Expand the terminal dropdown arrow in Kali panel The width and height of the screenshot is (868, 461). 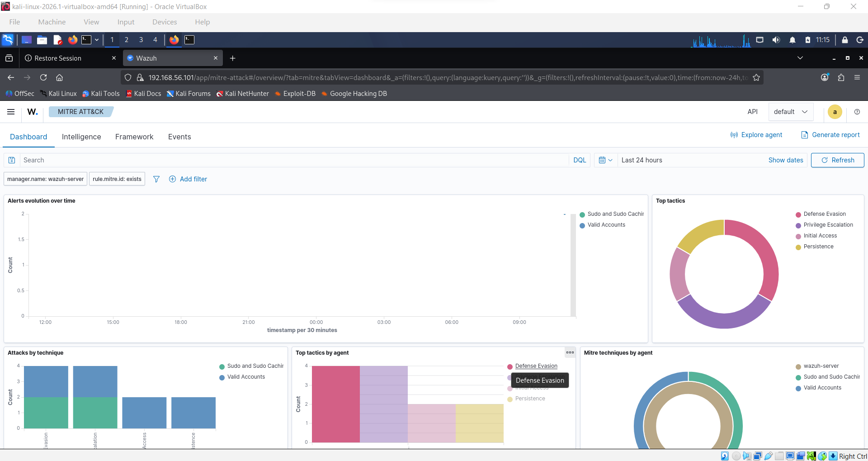pyautogui.click(x=97, y=40)
